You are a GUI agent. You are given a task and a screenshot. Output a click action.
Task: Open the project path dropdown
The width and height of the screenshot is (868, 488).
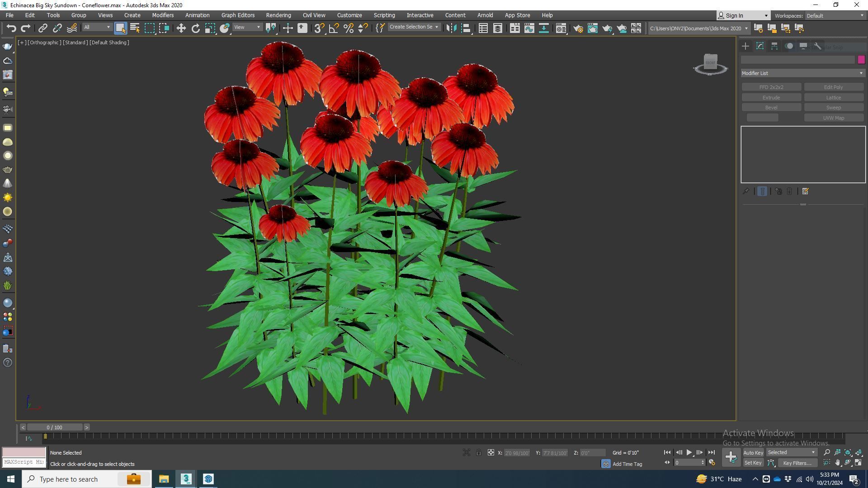pyautogui.click(x=699, y=28)
